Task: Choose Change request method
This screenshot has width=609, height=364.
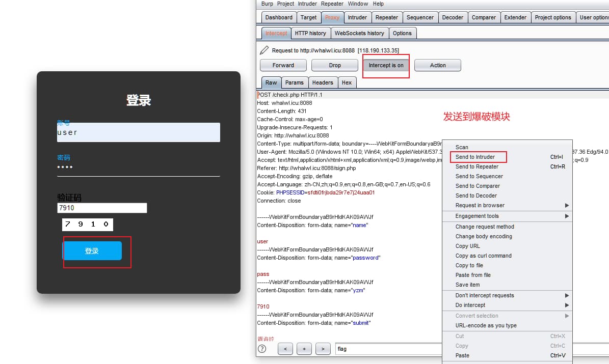Action: 507,227
